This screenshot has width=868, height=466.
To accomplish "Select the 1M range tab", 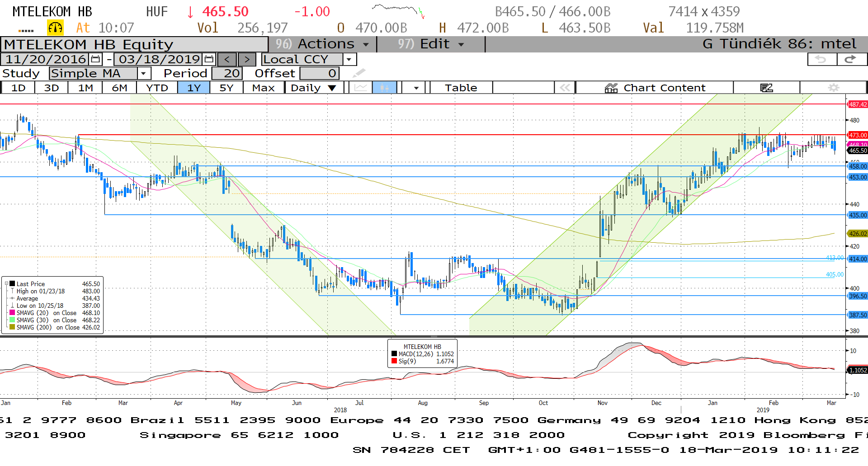I will (x=85, y=88).
